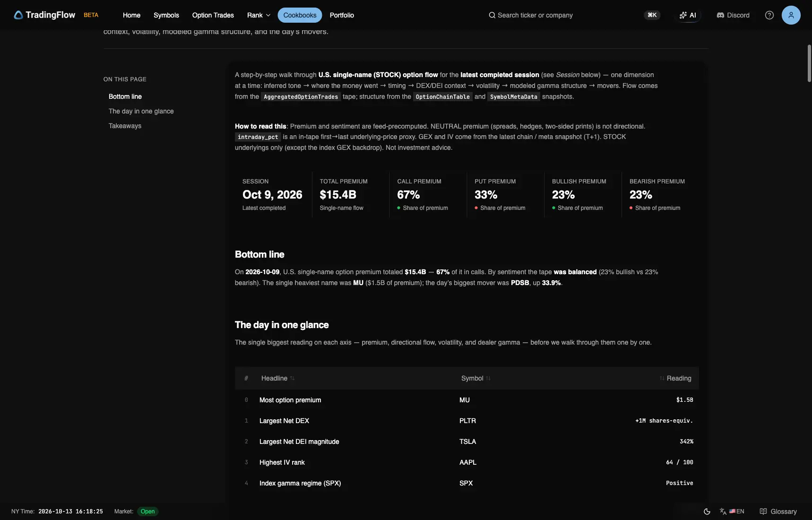The height and width of the screenshot is (520, 812).
Task: Click SPX symbol in table
Action: [466, 483]
